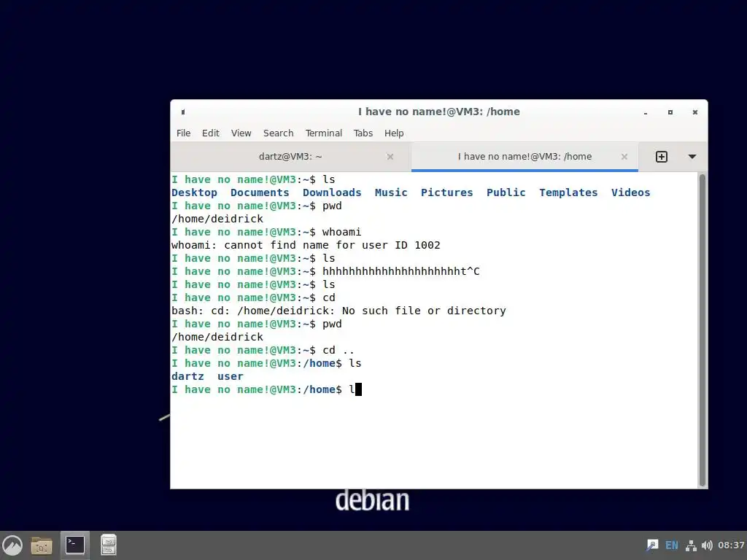The height and width of the screenshot is (560, 747).
Task: Click the 'Pictures' directory name
Action: 447,192
